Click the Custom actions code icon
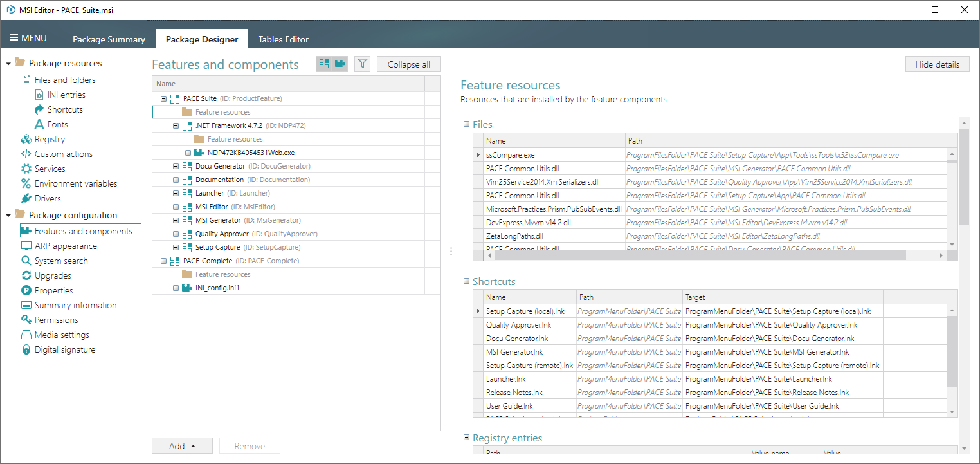Screen dimensions: 980x464 pyautogui.click(x=26, y=154)
